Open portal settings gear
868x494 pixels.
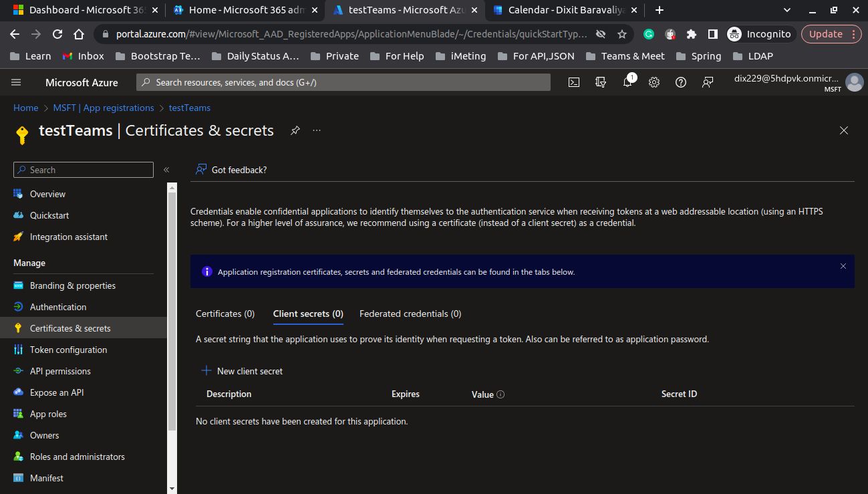654,82
